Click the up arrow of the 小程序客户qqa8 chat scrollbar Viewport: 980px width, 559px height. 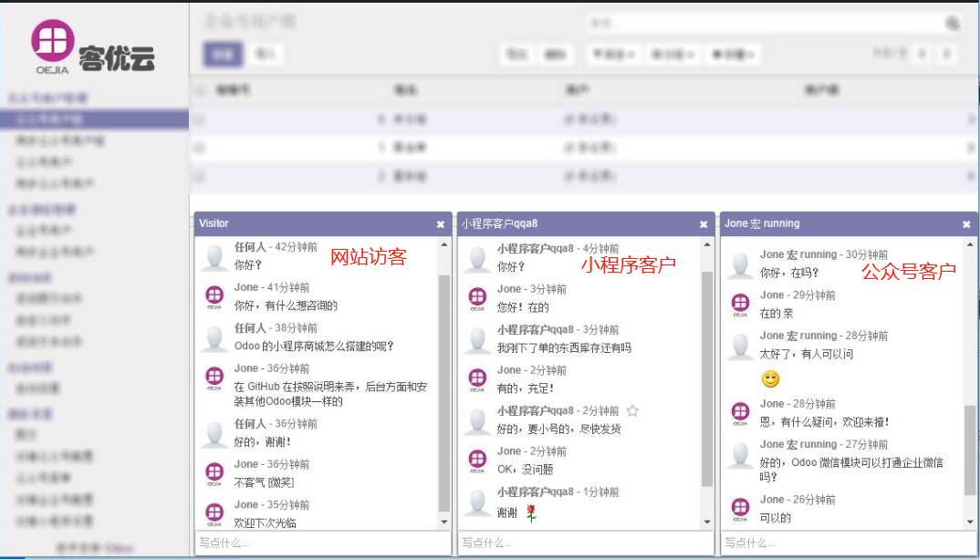[x=707, y=244]
